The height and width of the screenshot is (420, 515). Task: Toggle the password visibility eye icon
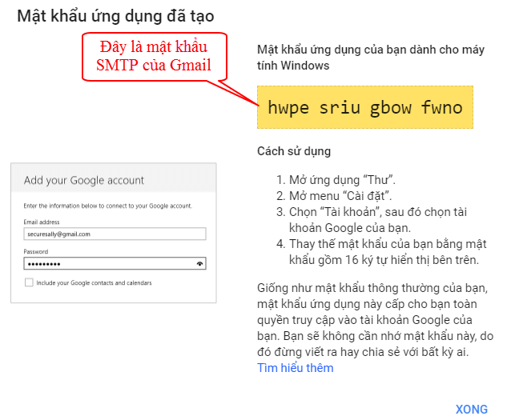pos(199,262)
